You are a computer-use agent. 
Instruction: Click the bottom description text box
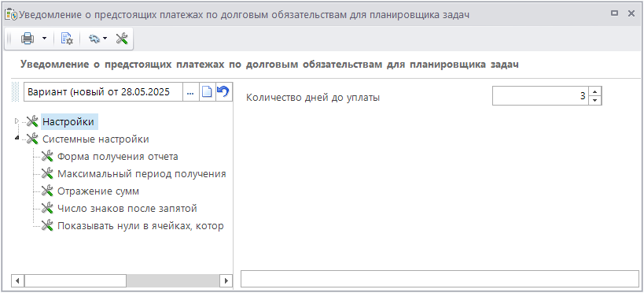[440, 279]
